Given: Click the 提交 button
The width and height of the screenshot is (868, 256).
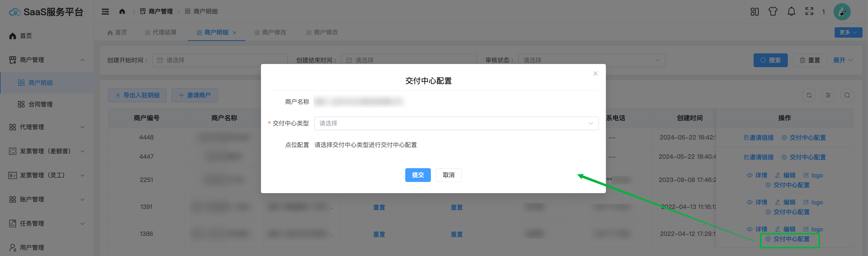Looking at the screenshot, I should coord(418,175).
